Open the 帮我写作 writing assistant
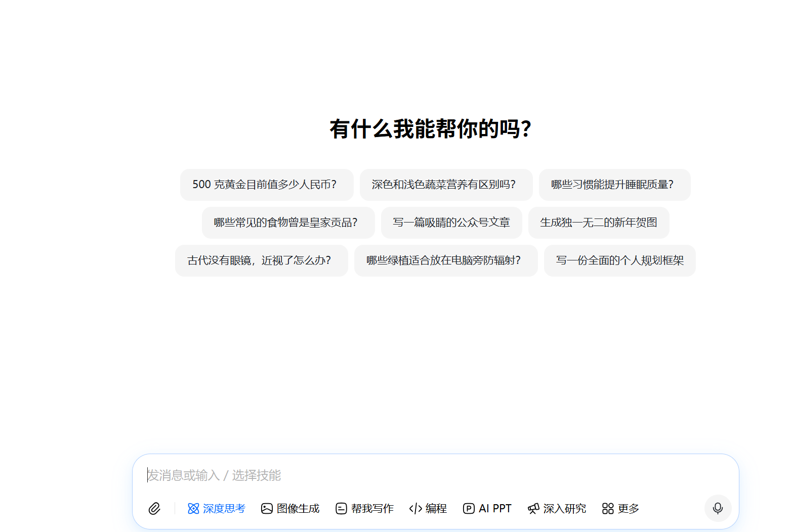 [364, 508]
